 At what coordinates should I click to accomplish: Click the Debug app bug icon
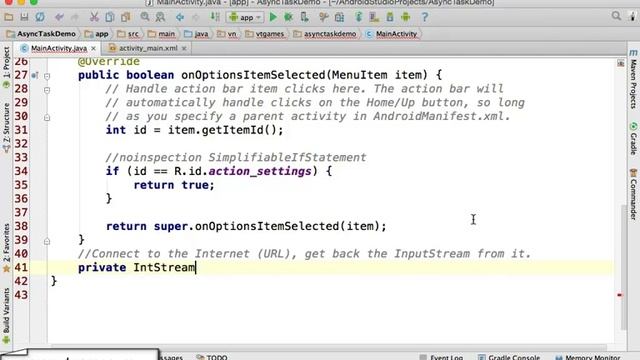click(x=289, y=17)
